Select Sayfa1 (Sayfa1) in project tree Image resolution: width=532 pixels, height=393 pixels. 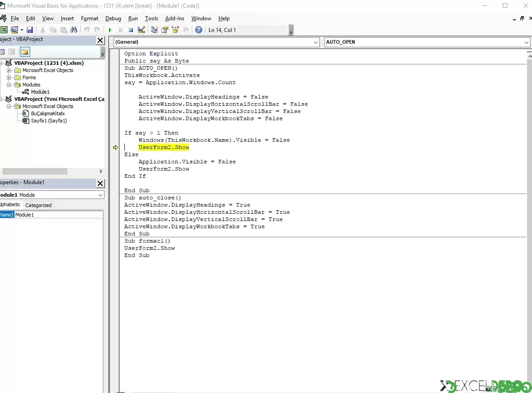click(x=49, y=121)
